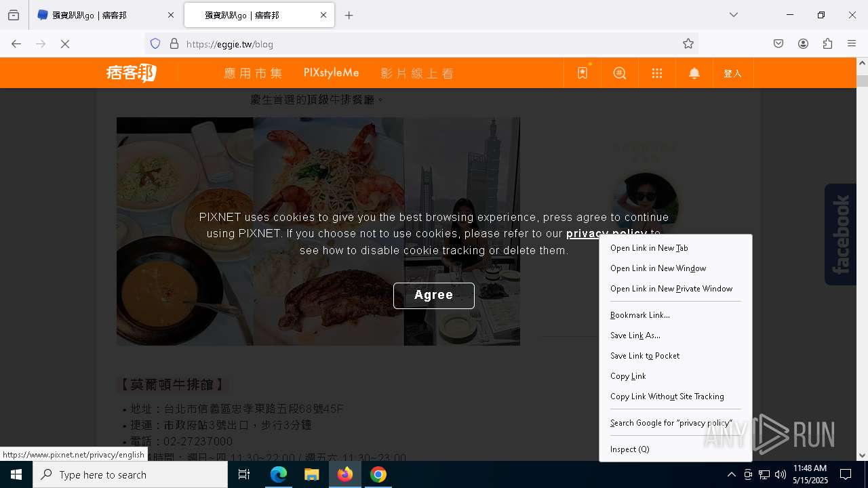Open Task View on taskbar
The height and width of the screenshot is (488, 868).
point(244,474)
